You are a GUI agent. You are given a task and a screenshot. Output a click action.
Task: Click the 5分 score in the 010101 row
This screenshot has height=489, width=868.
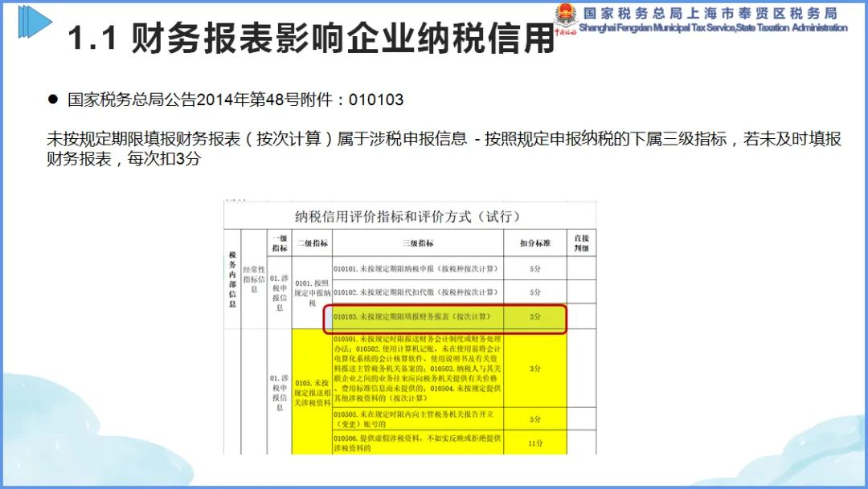coord(534,268)
